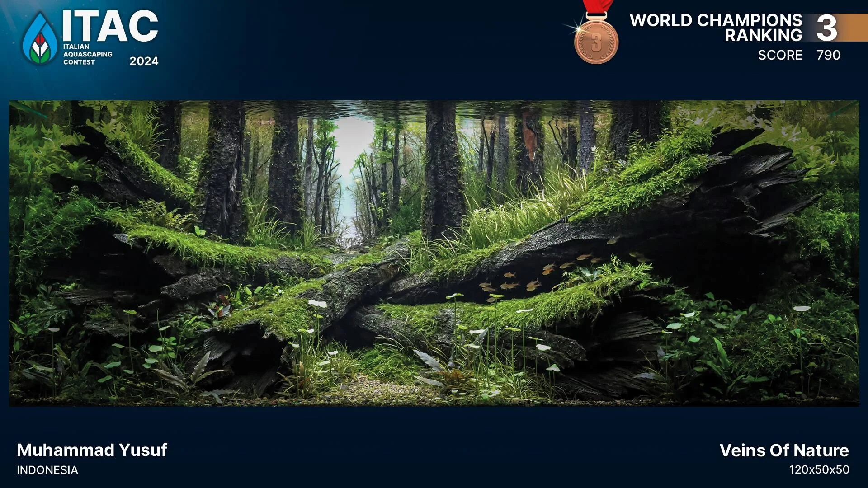This screenshot has width=868, height=488.
Task: Click the bronze number 3 medal
Action: click(x=596, y=42)
